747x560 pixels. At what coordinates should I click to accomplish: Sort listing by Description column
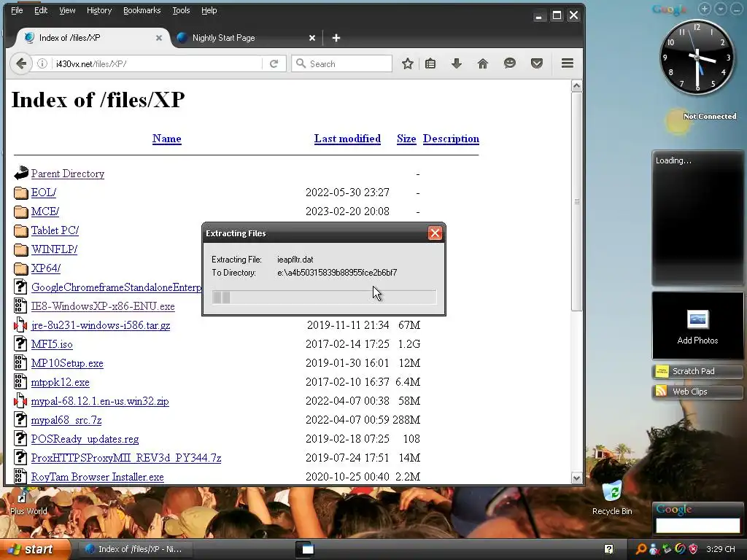coord(451,139)
